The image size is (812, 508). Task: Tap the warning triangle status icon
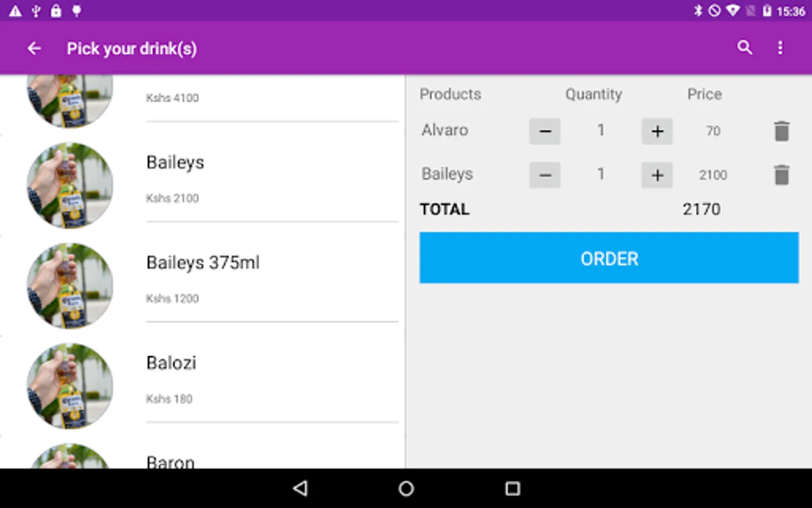coord(15,11)
